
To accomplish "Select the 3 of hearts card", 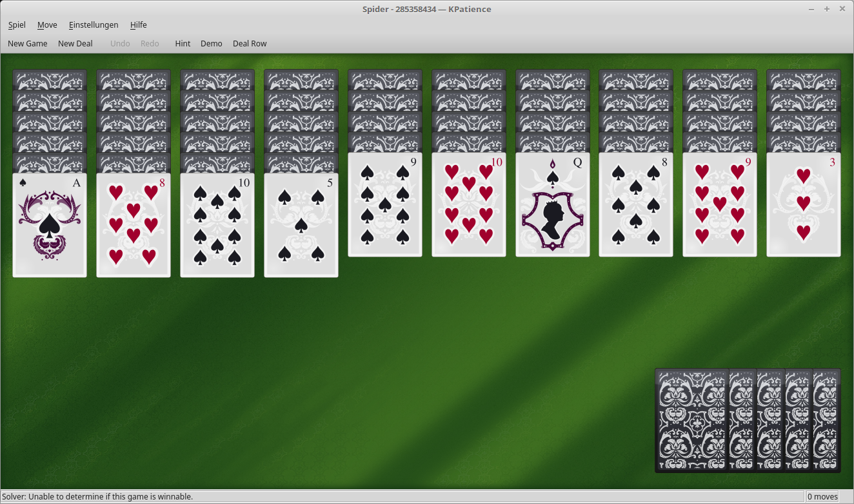I will click(804, 204).
